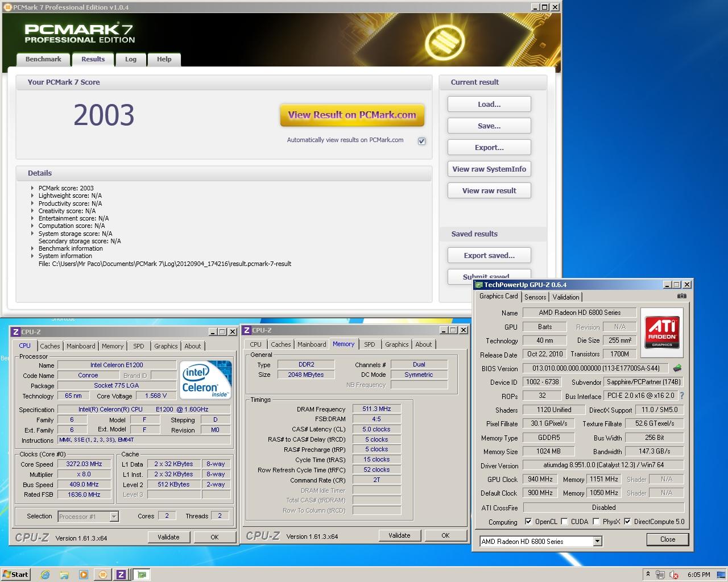The image size is (728, 582).
Task: Click the network tray icon
Action: pos(660,575)
